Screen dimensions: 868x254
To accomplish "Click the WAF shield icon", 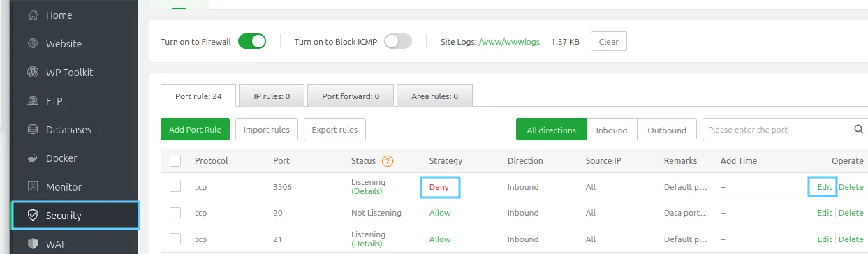I will point(32,244).
